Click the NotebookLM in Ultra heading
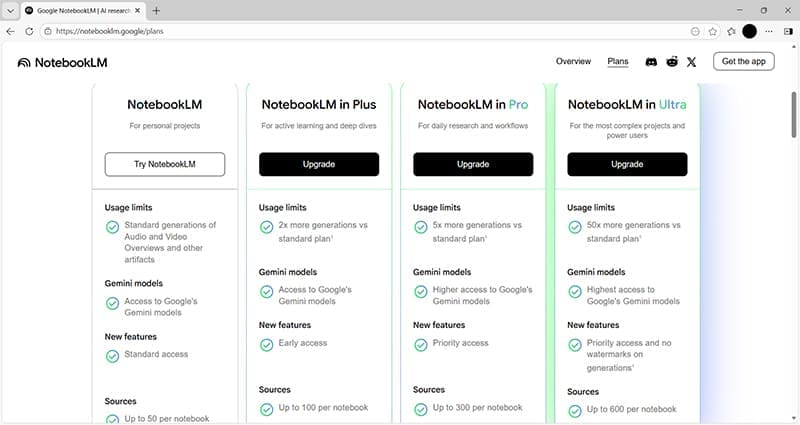800x425 pixels. coord(627,105)
